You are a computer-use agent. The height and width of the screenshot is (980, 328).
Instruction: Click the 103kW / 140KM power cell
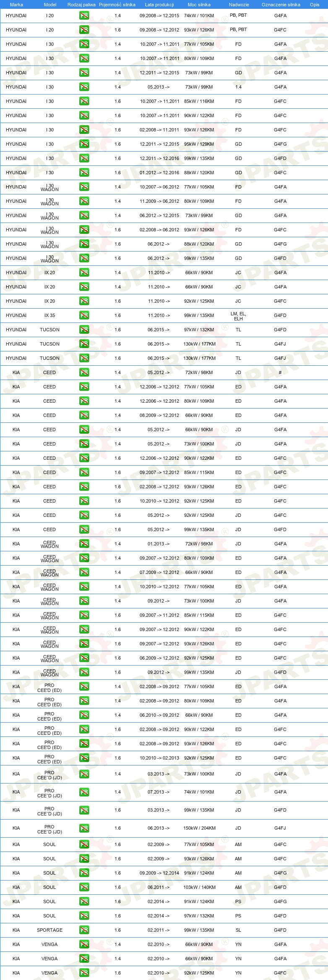coord(199,887)
